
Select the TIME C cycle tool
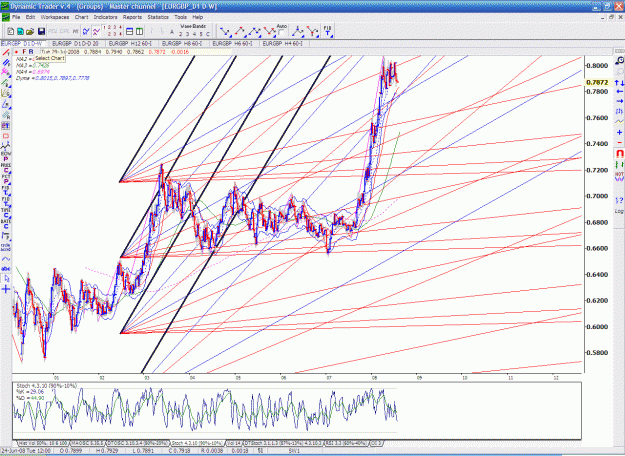tap(6, 213)
